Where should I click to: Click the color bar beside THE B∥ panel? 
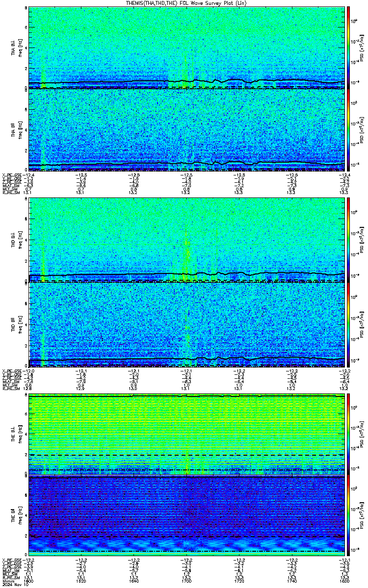pyautogui.click(x=348, y=516)
